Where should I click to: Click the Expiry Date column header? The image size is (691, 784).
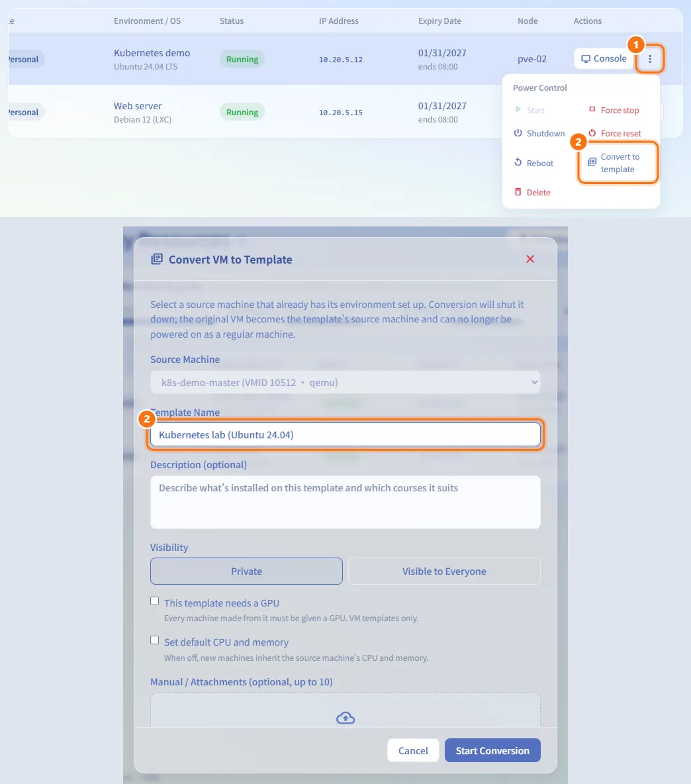pyautogui.click(x=439, y=21)
